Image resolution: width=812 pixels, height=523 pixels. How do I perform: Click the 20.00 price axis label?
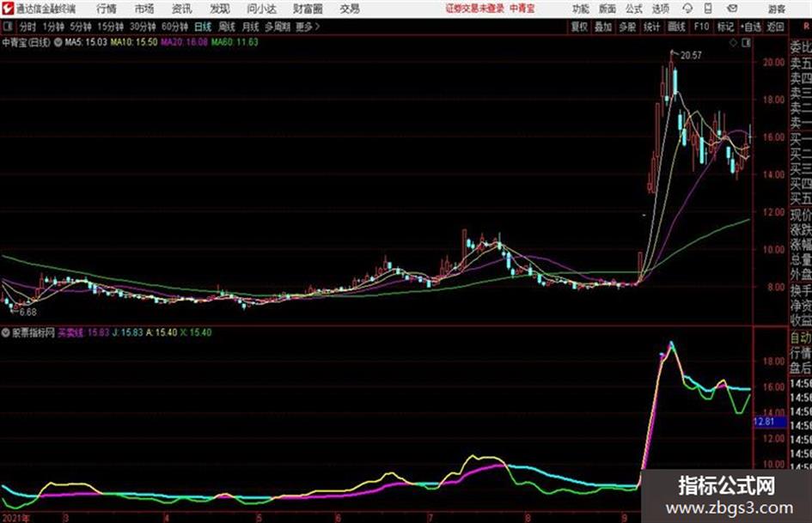[x=773, y=62]
